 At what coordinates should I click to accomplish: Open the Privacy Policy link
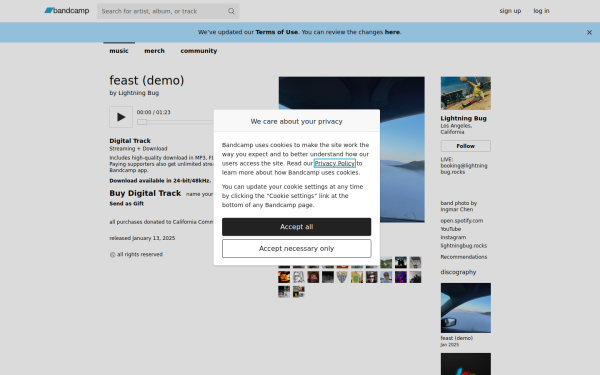[x=334, y=163]
